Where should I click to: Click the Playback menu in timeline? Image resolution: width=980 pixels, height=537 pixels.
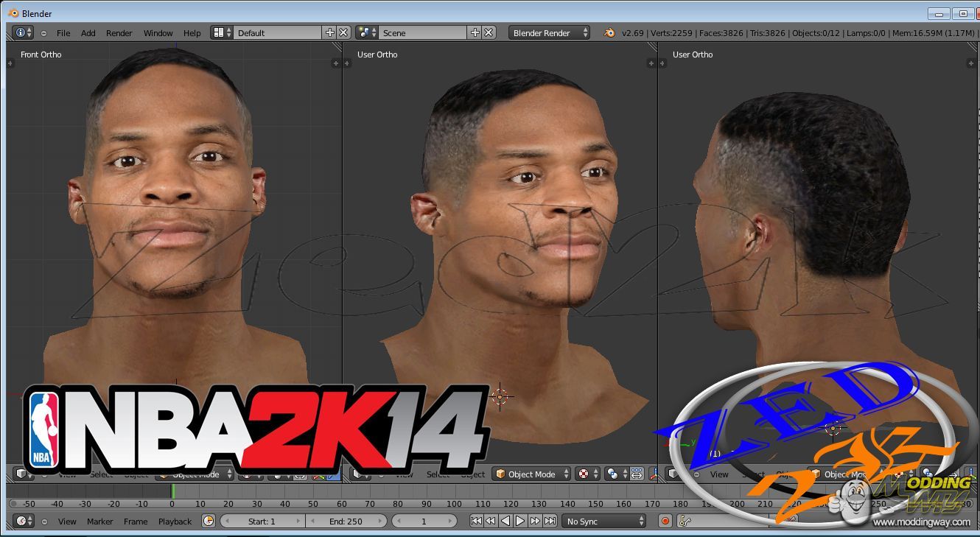(175, 522)
